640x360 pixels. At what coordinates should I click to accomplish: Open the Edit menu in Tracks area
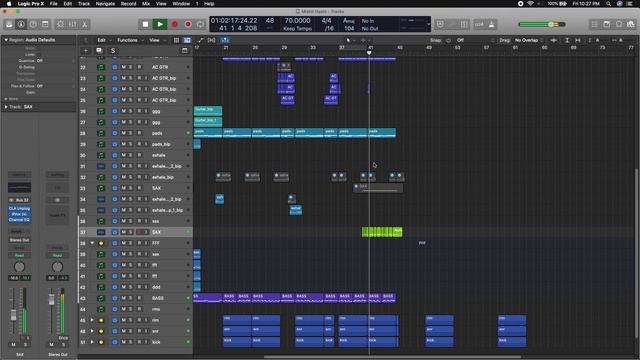103,40
